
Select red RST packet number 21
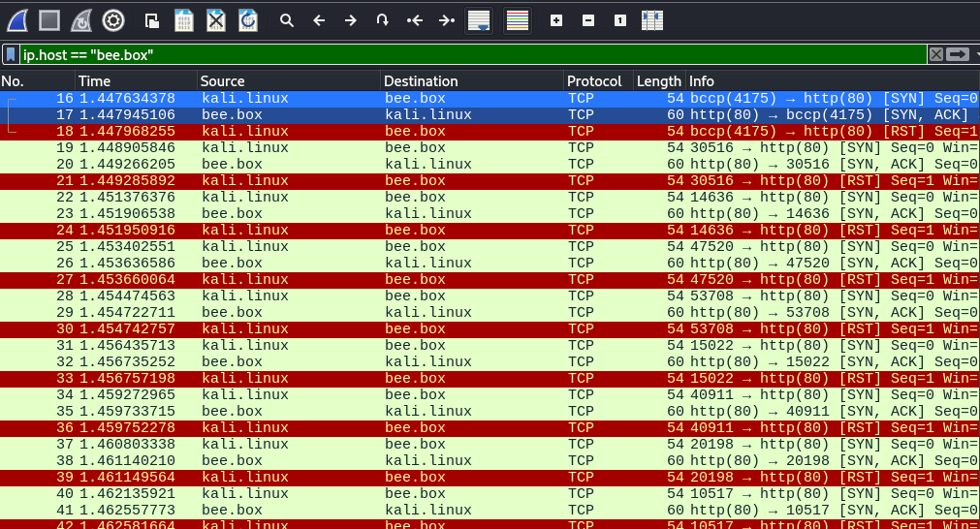(490, 180)
